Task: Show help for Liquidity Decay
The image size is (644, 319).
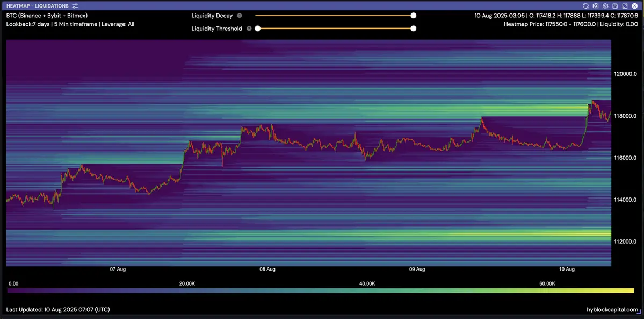Action: [x=240, y=16]
